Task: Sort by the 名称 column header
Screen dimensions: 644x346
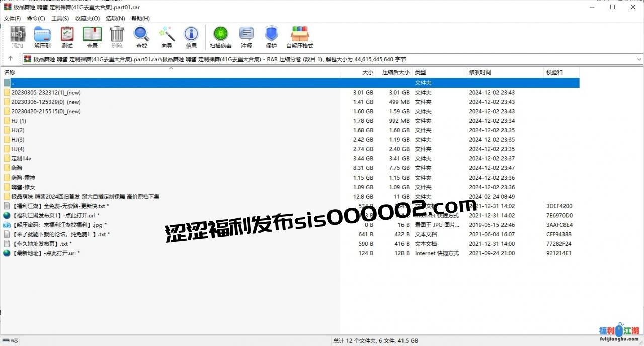Action: click(171, 72)
